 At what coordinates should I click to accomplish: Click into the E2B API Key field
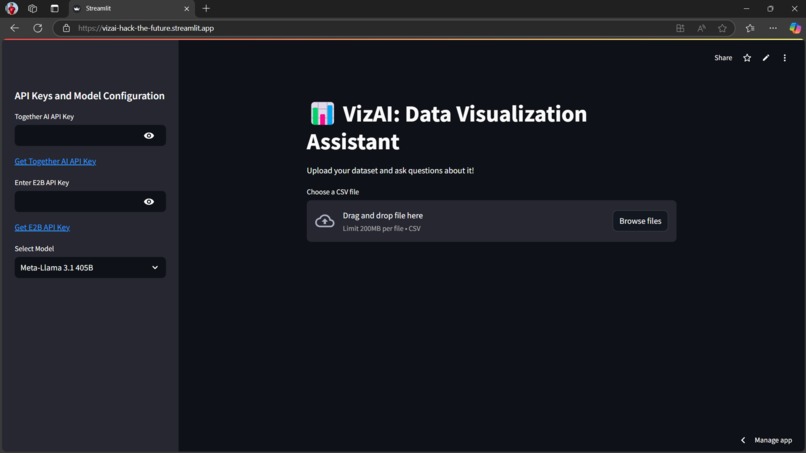click(x=90, y=202)
